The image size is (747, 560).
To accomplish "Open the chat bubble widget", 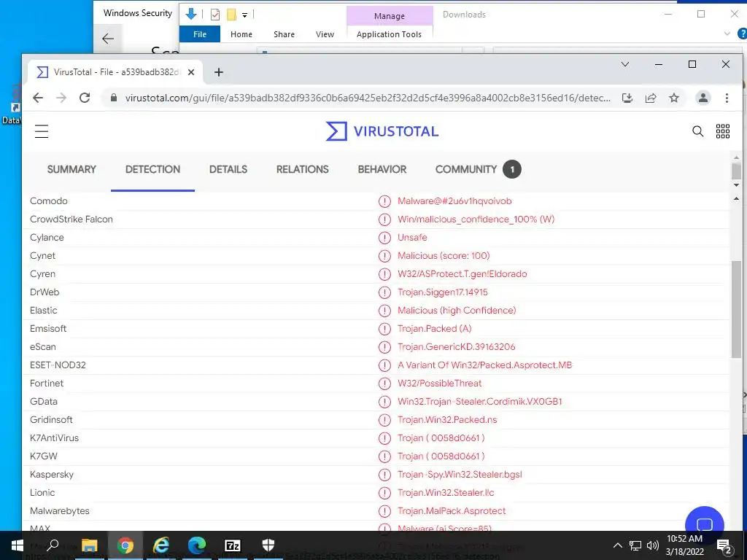I will click(x=704, y=525).
